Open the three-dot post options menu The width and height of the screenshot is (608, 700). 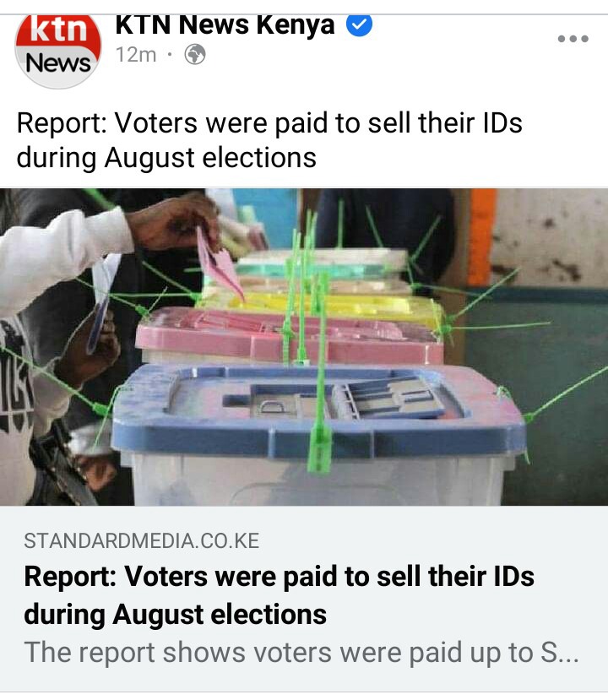tap(573, 39)
